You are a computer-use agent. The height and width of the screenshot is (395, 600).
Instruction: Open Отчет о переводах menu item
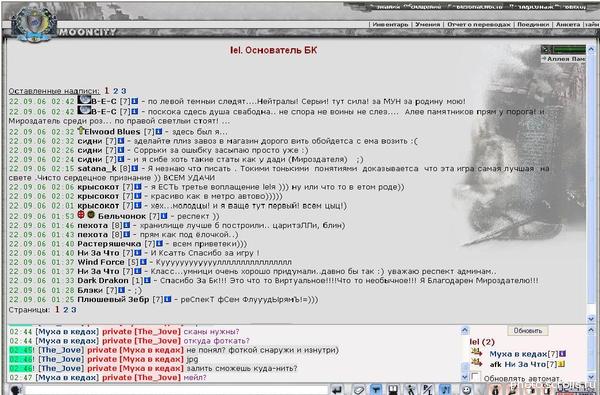(x=479, y=24)
